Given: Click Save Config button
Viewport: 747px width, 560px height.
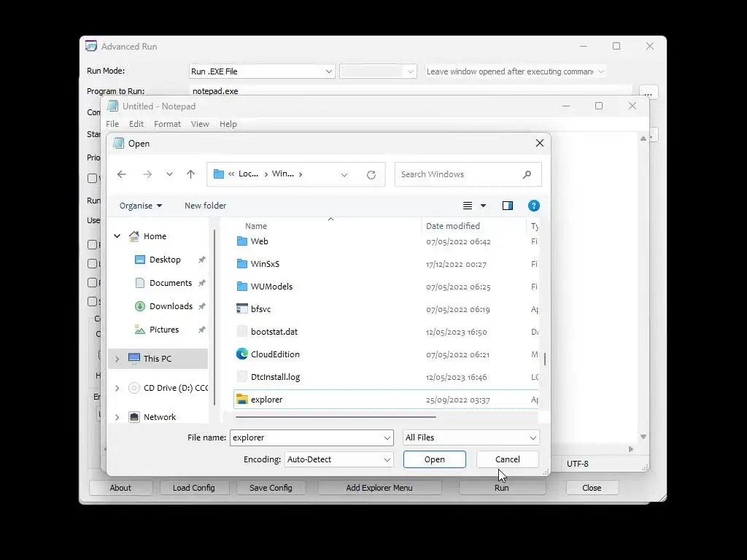Looking at the screenshot, I should pyautogui.click(x=271, y=488).
